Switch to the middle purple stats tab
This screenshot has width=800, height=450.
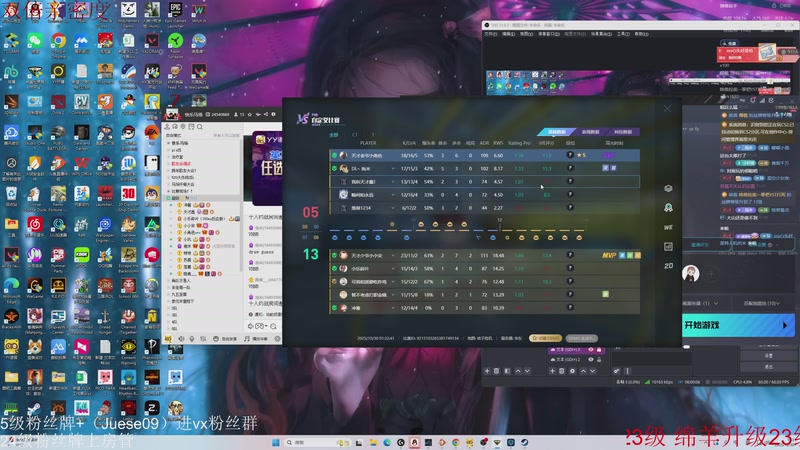[590, 132]
